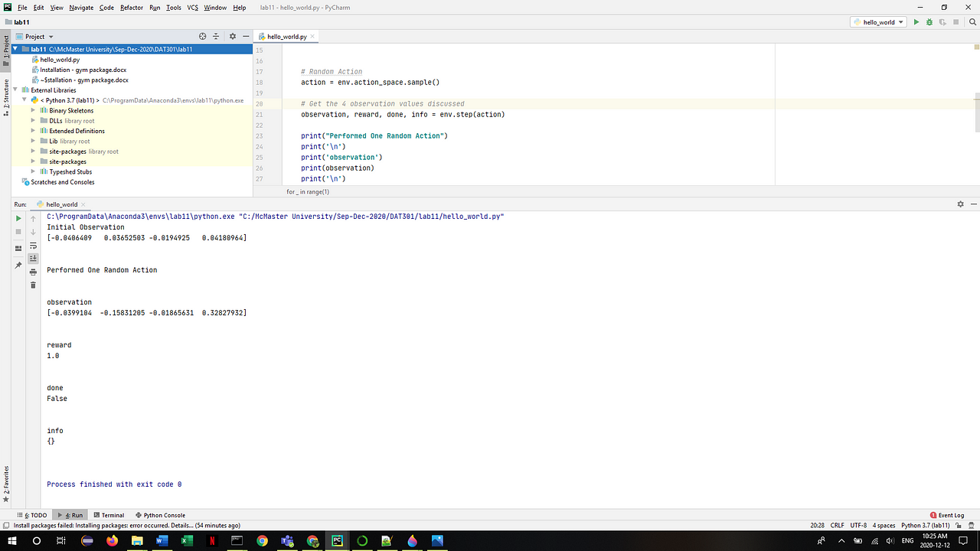Click the Python 3.7 (lab11) interpreter in the status bar
Screen dimensions: 980x551
pyautogui.click(x=926, y=525)
